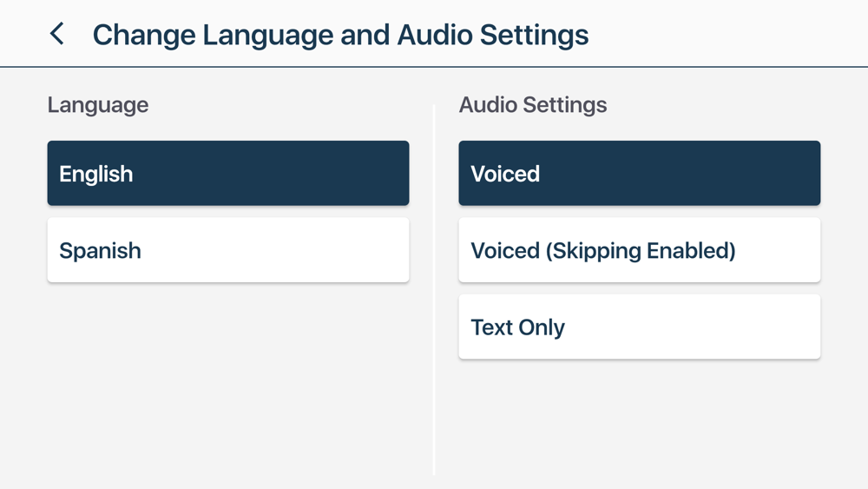Turn on voiced audio with skipping
The height and width of the screenshot is (489, 868).
[x=639, y=250]
